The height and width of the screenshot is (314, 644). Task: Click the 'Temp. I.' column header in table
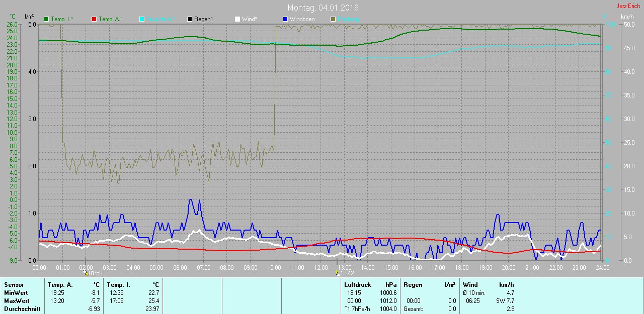click(x=118, y=285)
